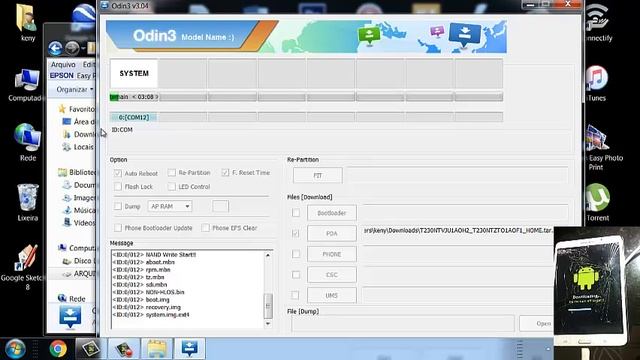640x360 pixels.
Task: Open the Odin3 taskbar icon
Action: (x=190, y=348)
